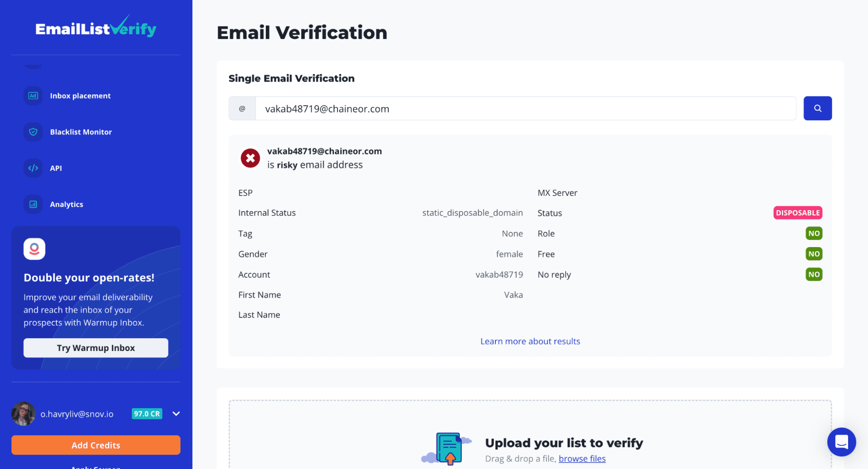The width and height of the screenshot is (868, 469).
Task: Click the Try Warmup Inbox button
Action: coord(96,348)
